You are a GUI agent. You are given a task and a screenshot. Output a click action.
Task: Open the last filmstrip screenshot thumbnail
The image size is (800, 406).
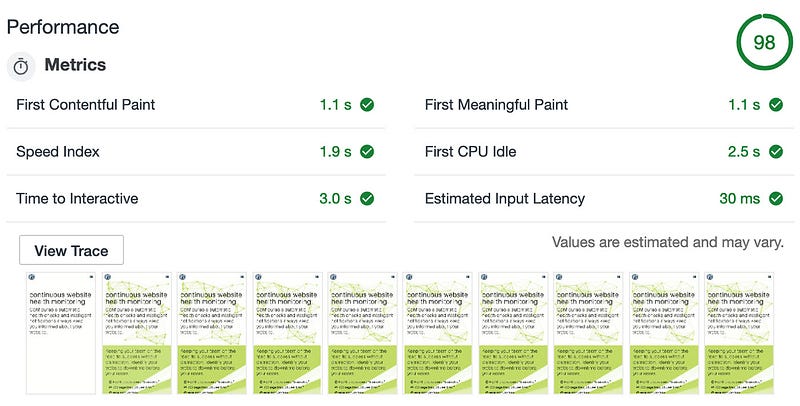(x=739, y=333)
